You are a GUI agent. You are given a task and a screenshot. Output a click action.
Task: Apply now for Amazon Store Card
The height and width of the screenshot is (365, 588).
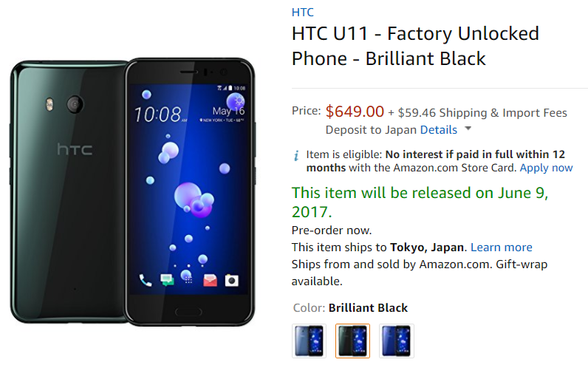click(x=546, y=168)
